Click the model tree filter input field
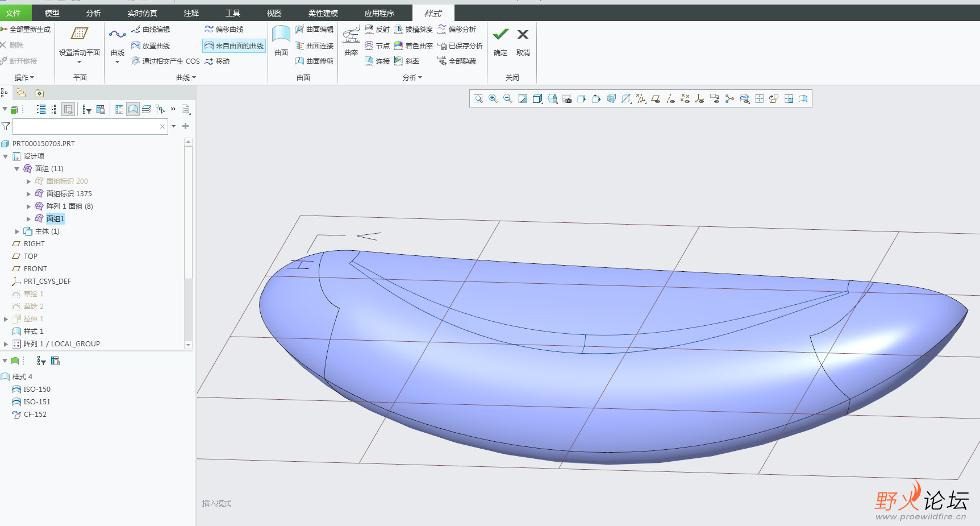 coord(89,126)
